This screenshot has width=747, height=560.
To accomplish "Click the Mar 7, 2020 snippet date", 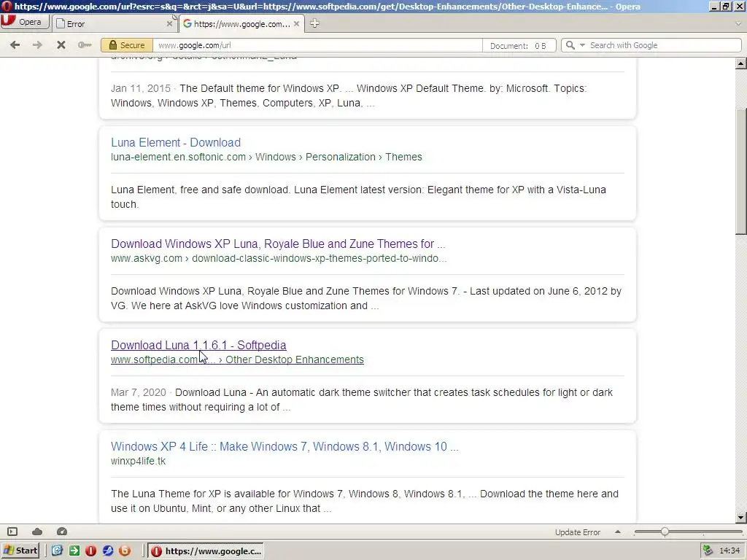I will (x=138, y=393).
